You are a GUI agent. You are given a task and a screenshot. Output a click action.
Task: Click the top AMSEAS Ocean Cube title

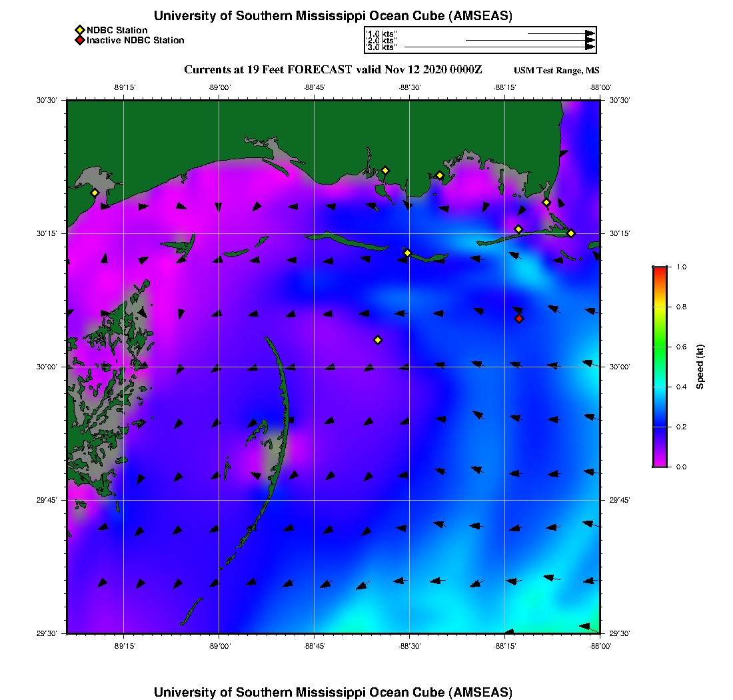pyautogui.click(x=333, y=16)
